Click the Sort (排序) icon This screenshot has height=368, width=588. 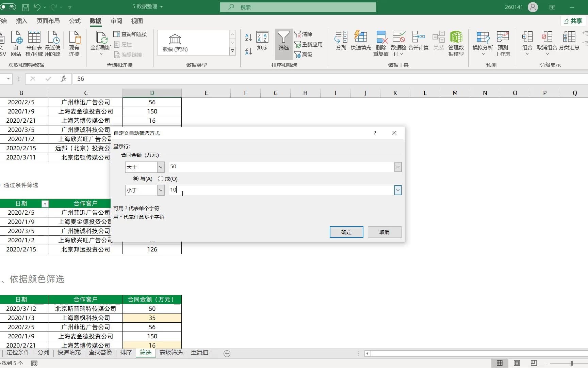tap(262, 41)
